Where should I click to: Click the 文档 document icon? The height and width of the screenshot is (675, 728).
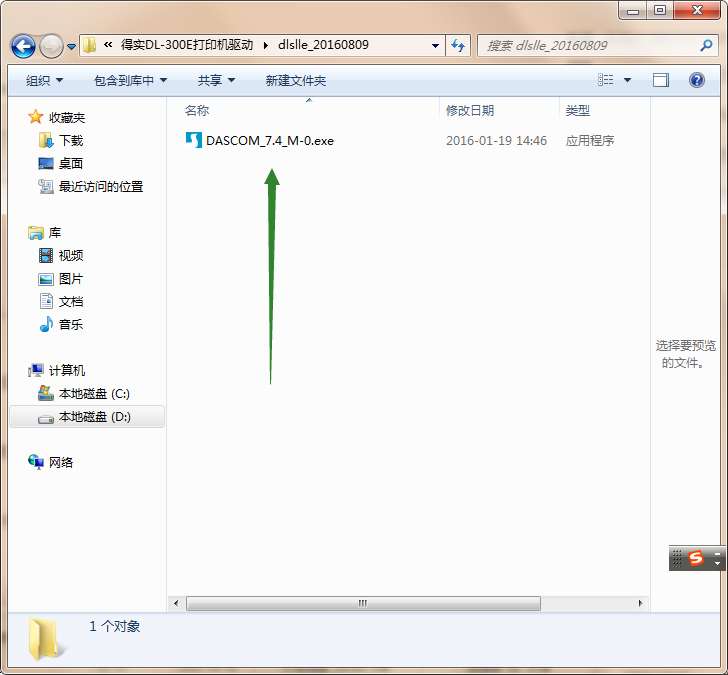[x=46, y=301]
